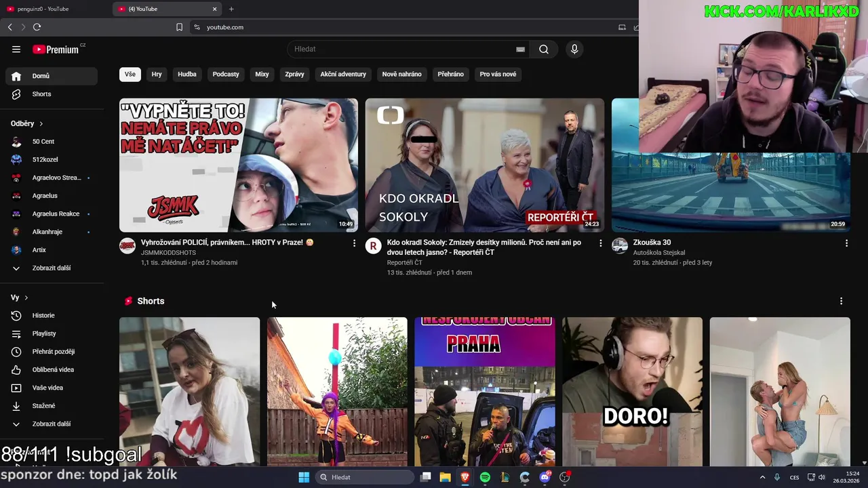Open Vaše videa
Image resolution: width=868 pixels, height=488 pixels.
click(52, 388)
